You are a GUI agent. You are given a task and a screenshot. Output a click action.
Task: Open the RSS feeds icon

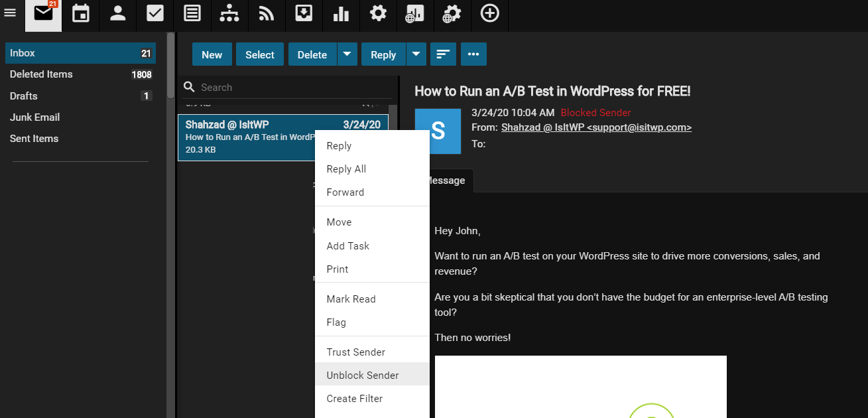267,13
